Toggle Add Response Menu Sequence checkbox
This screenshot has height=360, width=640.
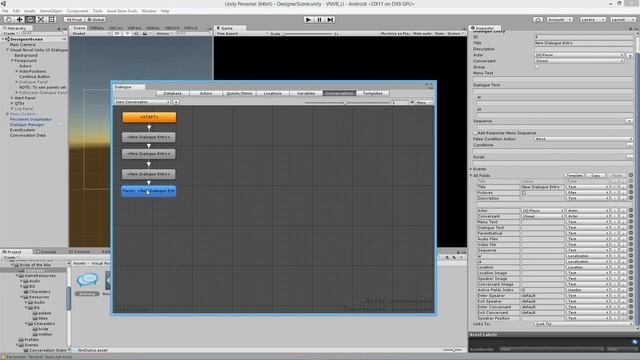pos(475,133)
